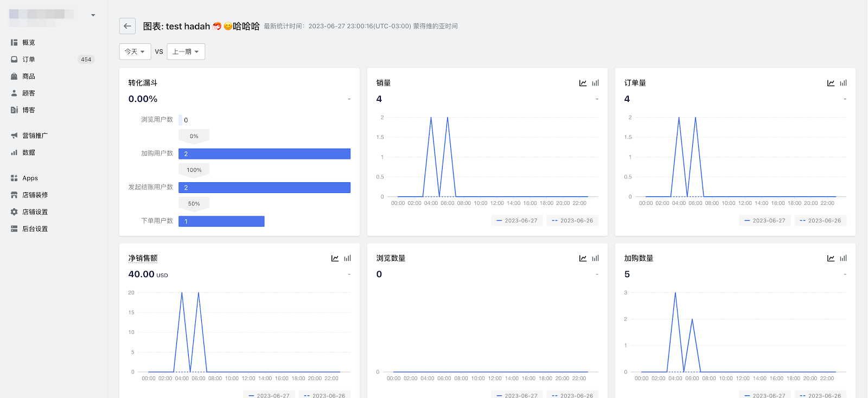Go to 博客 in the sidebar
The height and width of the screenshot is (398, 868).
click(29, 110)
